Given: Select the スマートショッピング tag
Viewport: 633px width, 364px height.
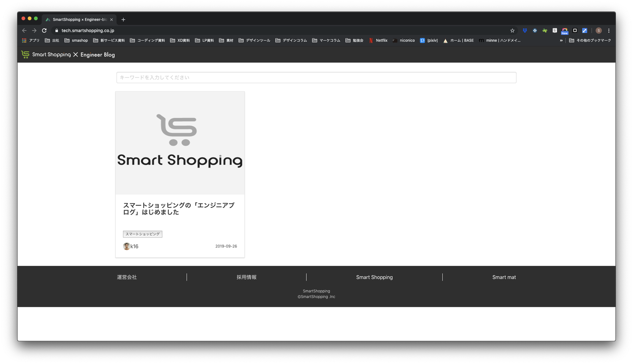Looking at the screenshot, I should (142, 234).
